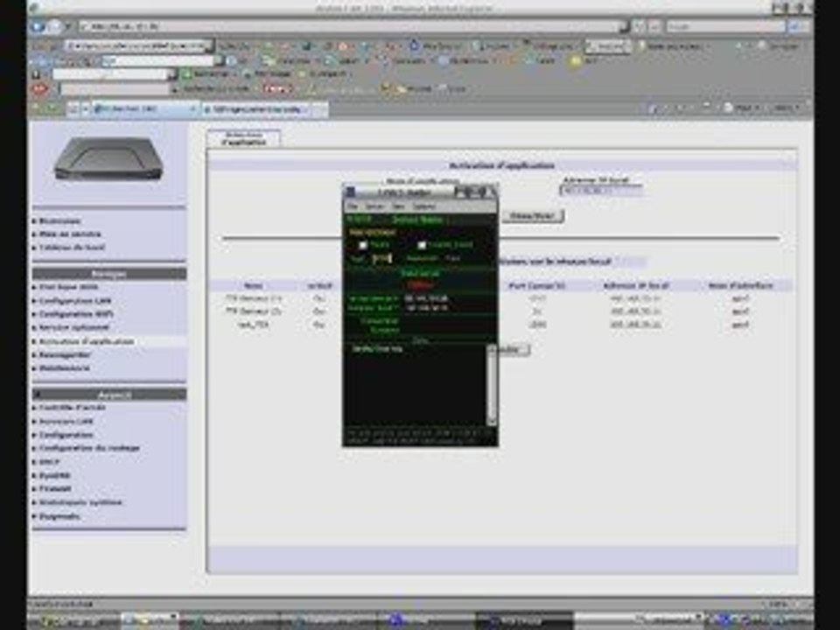Select "Activation d'application" in sidebar
The width and height of the screenshot is (840, 630).
pos(87,341)
